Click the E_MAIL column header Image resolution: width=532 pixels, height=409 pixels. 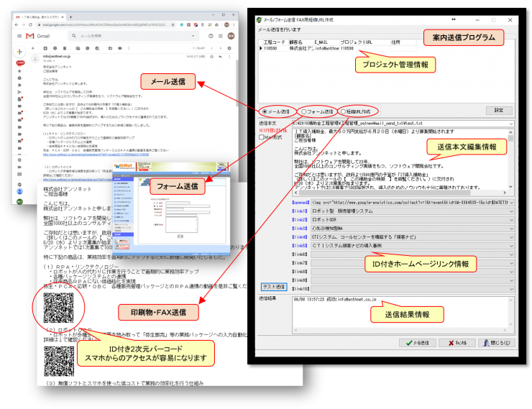click(326, 42)
